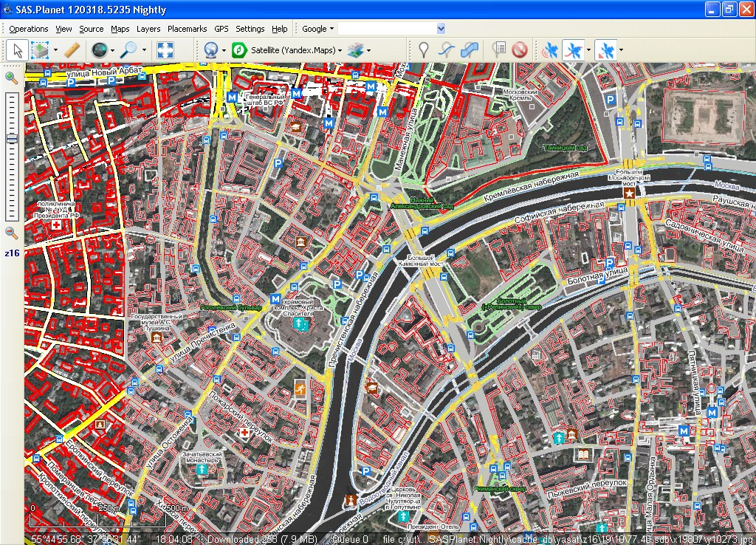Image resolution: width=756 pixels, height=545 pixels.
Task: Click the search text input field
Action: 387,29
